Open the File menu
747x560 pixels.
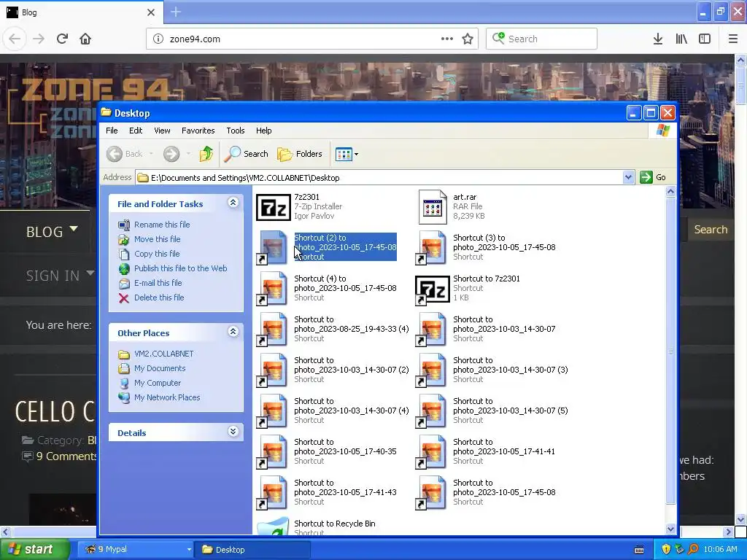tap(112, 131)
